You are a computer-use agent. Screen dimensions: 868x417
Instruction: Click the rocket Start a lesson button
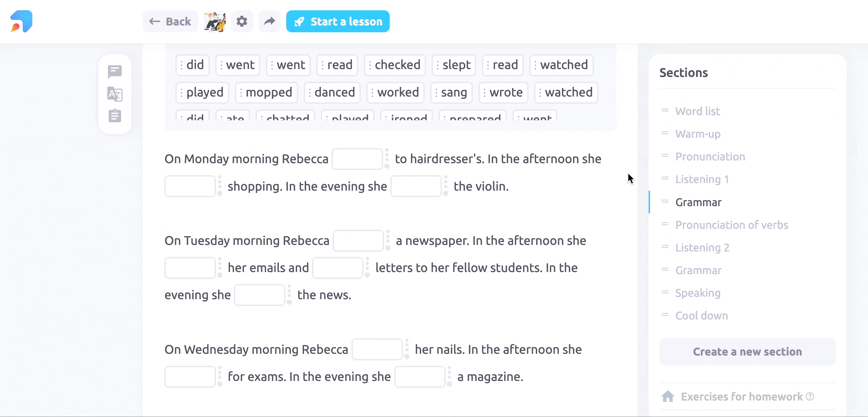click(x=338, y=21)
